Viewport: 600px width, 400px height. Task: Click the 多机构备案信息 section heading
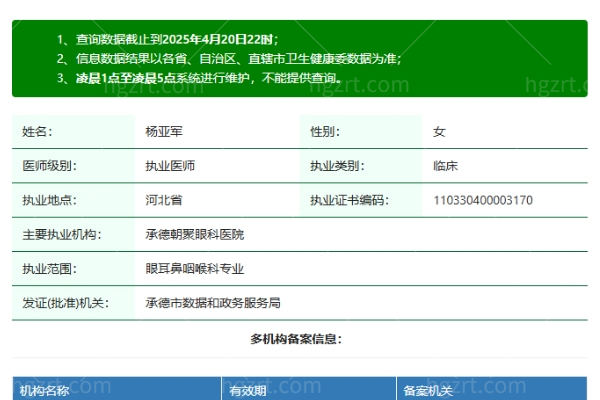299,339
